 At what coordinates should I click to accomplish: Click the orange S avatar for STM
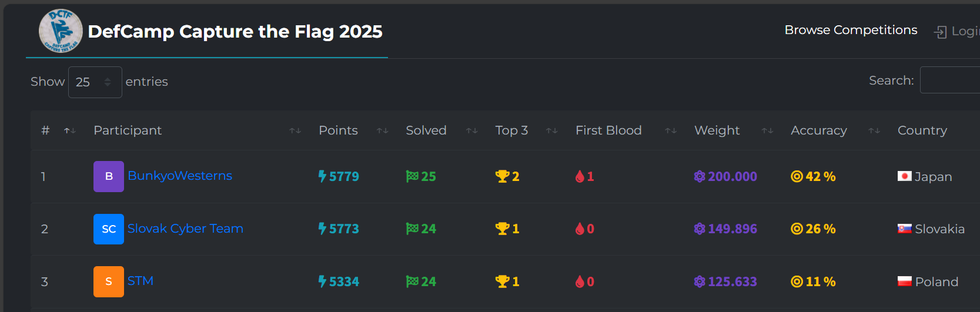coord(109,281)
